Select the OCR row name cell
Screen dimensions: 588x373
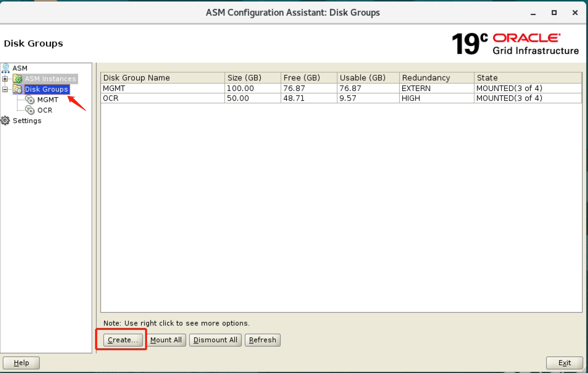click(163, 98)
